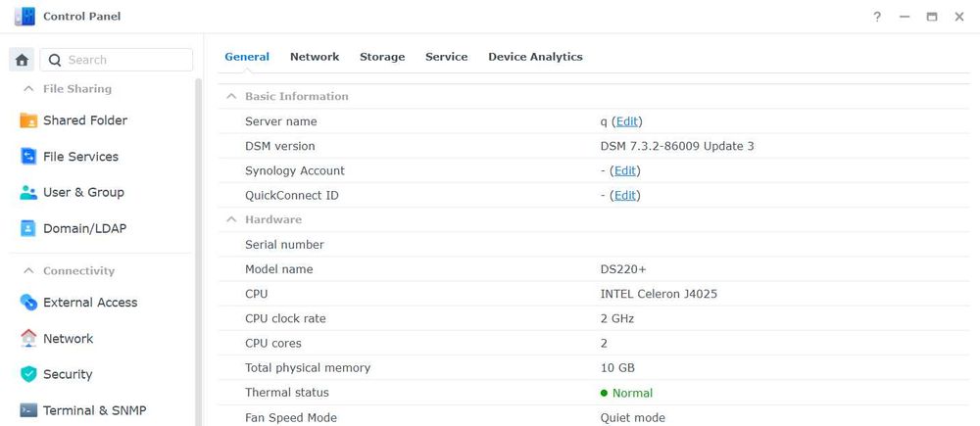Click the 2 GHz clock rate value
This screenshot has height=426, width=980.
tap(616, 318)
